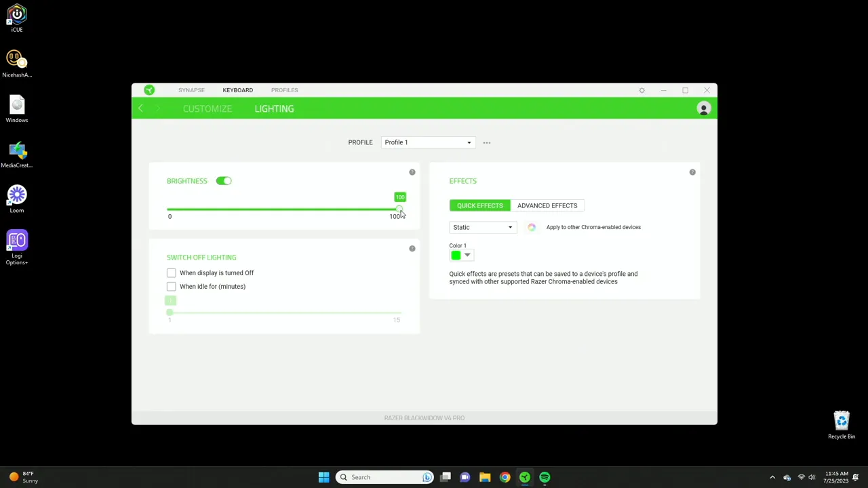This screenshot has height=488, width=868.
Task: Switch to the Advanced Effects tab
Action: pyautogui.click(x=547, y=205)
